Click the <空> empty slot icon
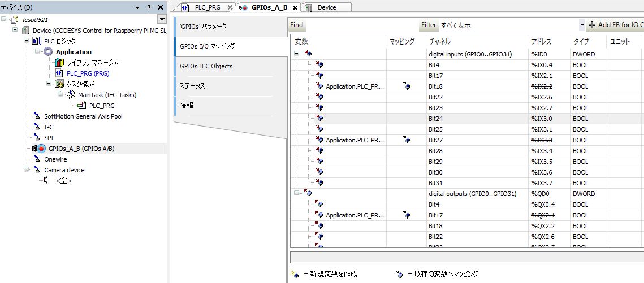 click(45, 180)
